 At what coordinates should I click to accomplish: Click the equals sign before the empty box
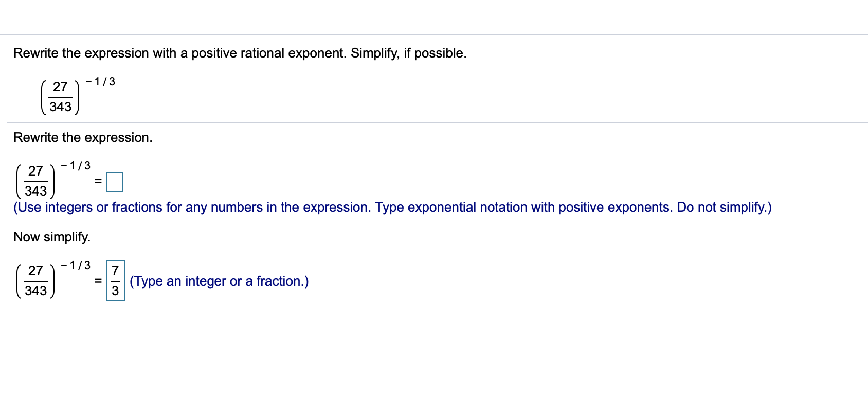[x=97, y=181]
